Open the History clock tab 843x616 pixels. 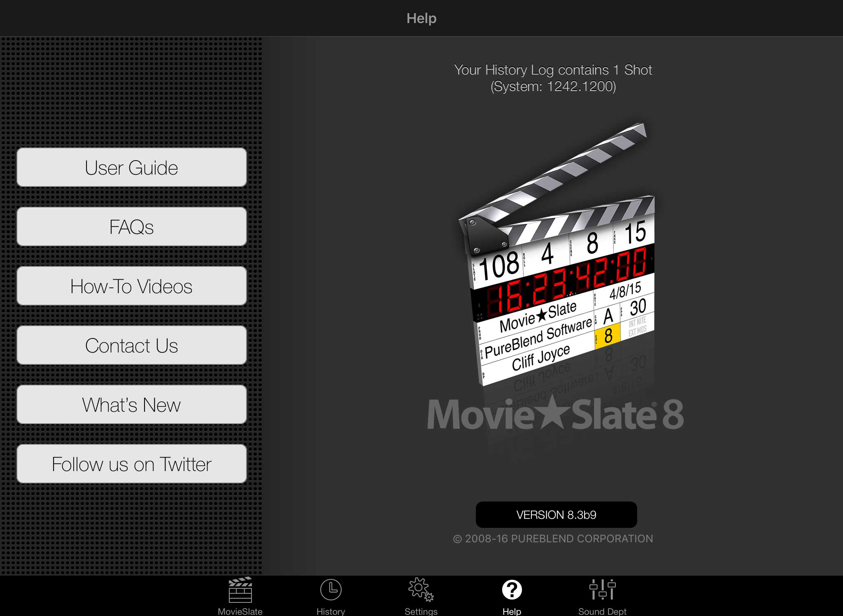click(331, 596)
